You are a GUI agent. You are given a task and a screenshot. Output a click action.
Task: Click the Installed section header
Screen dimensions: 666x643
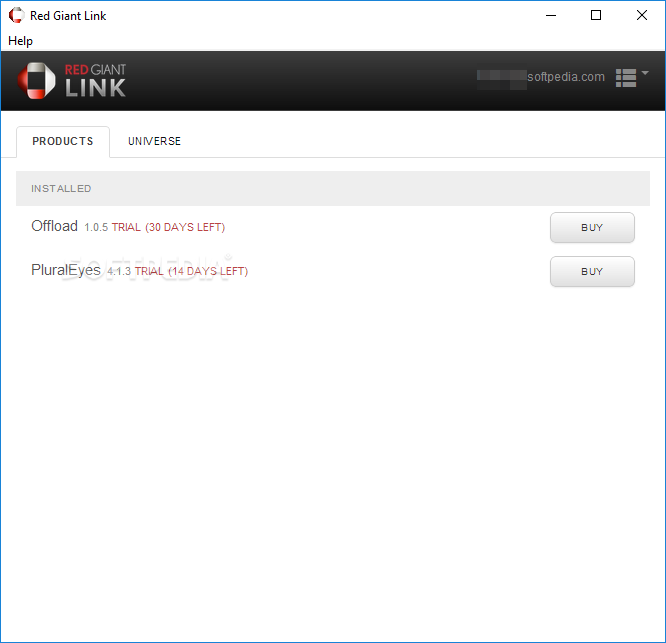click(333, 189)
